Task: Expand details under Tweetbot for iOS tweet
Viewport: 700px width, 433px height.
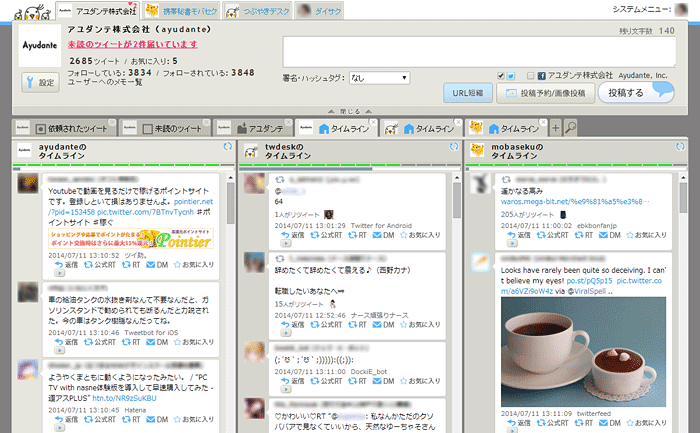Action: [x=59, y=350]
